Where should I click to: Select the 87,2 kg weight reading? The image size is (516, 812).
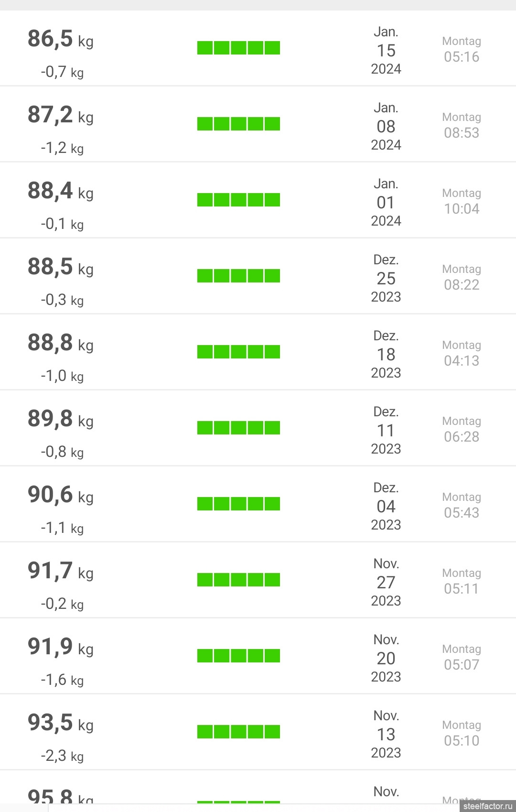60,115
